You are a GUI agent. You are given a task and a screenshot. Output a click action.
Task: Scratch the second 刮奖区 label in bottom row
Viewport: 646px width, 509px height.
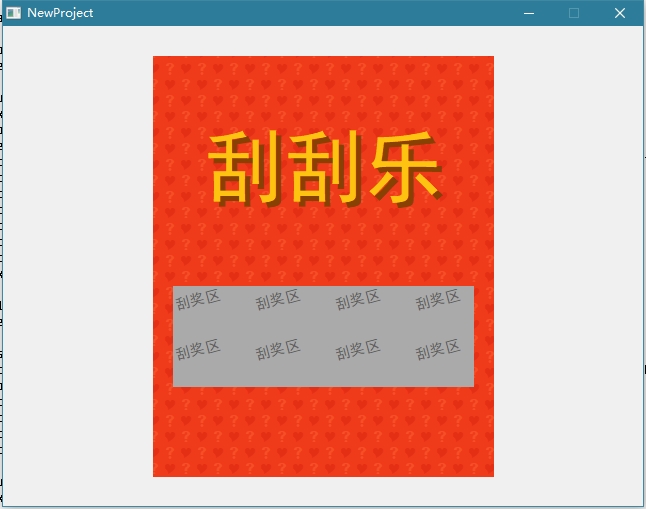[x=278, y=349]
